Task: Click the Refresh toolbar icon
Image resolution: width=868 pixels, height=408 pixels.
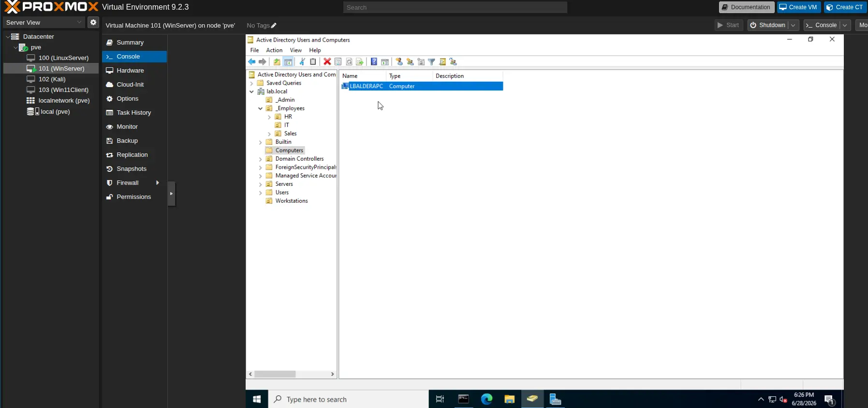Action: [349, 61]
